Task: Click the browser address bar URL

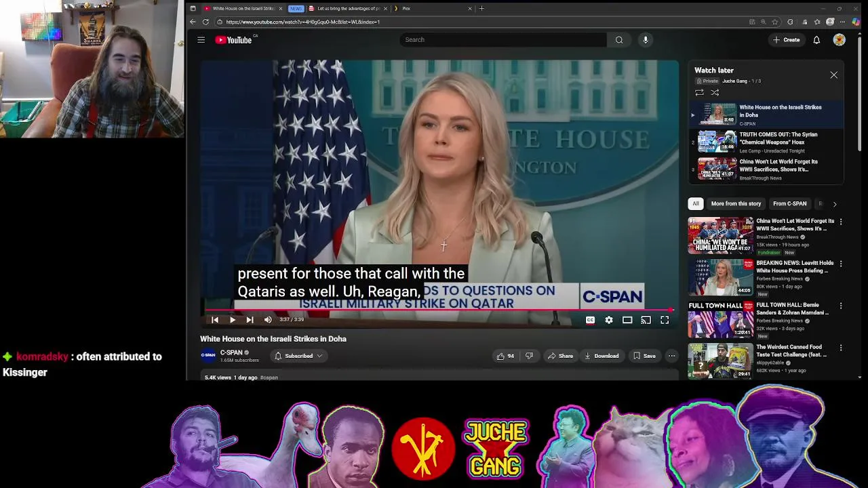Action: tap(302, 22)
